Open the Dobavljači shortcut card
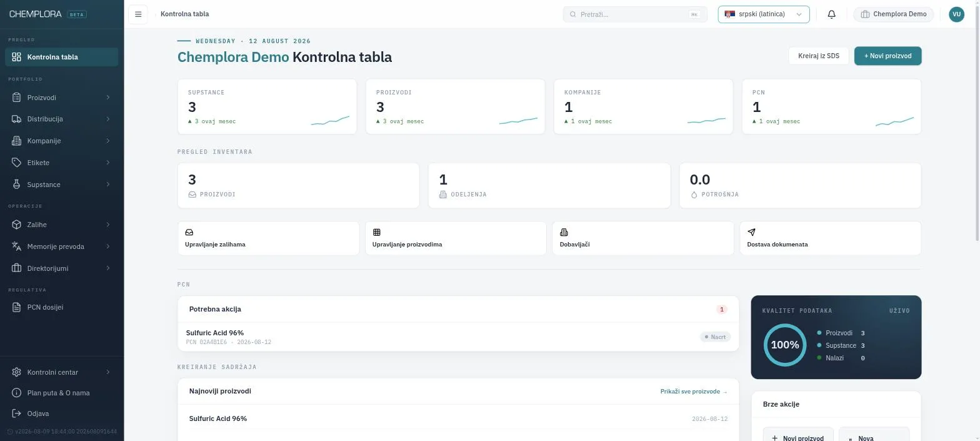Screen dimensions: 980x441 coord(643,238)
